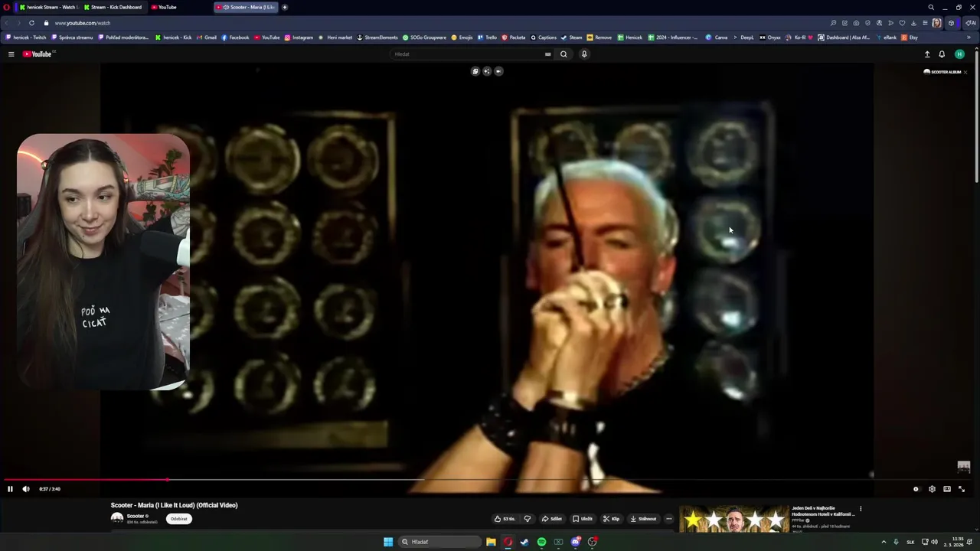The height and width of the screenshot is (551, 980).
Task: Open player settings gear
Action: click(x=932, y=489)
